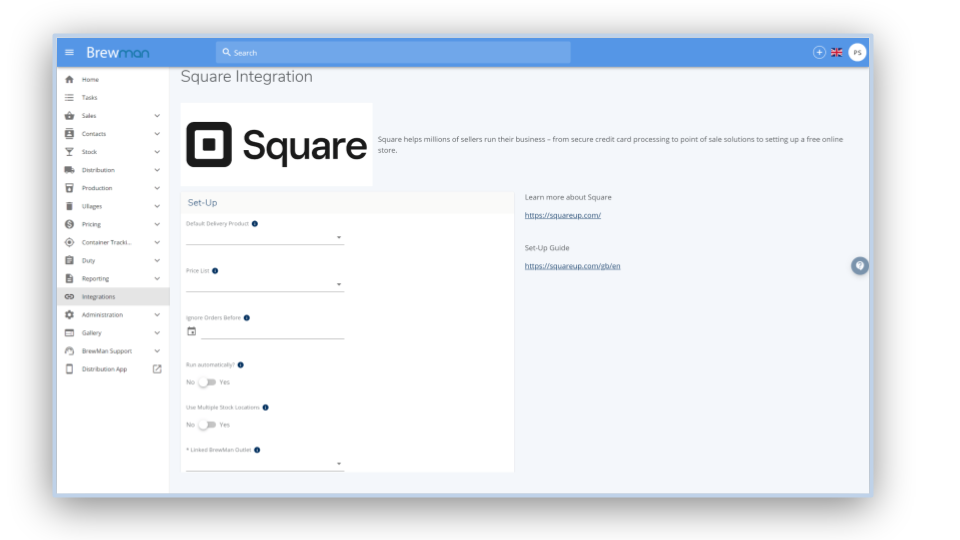Click the BrewMan Support headset icon

(69, 351)
